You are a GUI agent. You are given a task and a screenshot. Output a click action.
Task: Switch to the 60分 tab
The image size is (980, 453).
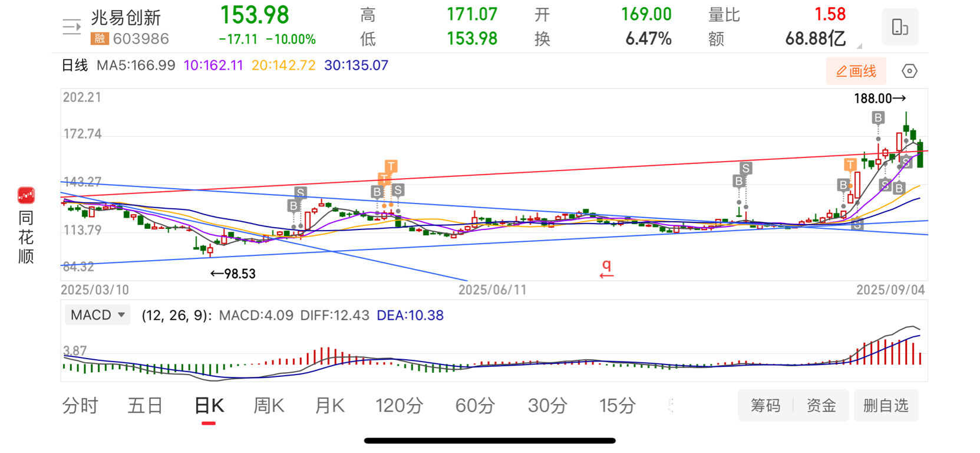click(x=475, y=406)
